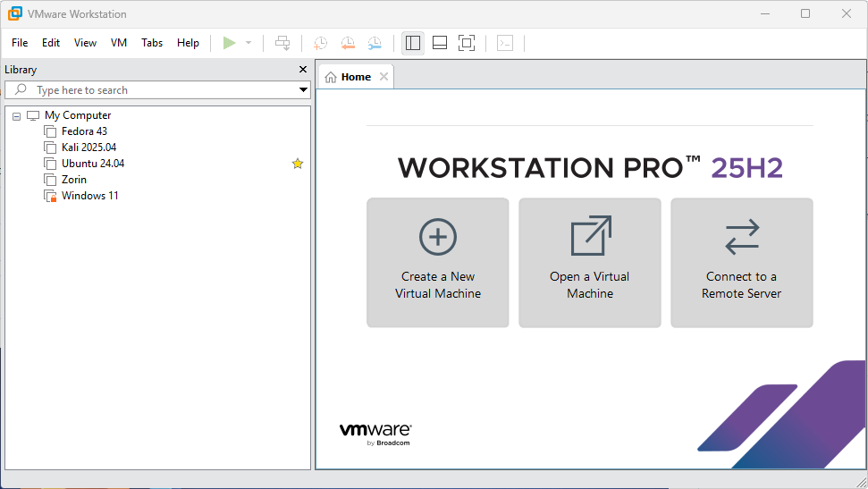This screenshot has width=868, height=489.
Task: Select the Ubuntu 24.04 virtual machine
Action: (x=93, y=164)
